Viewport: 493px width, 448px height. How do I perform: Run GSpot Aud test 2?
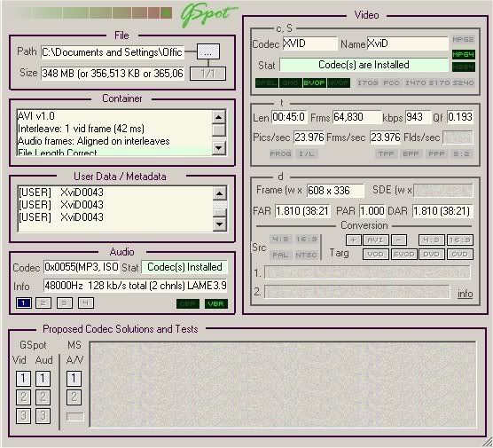(43, 397)
